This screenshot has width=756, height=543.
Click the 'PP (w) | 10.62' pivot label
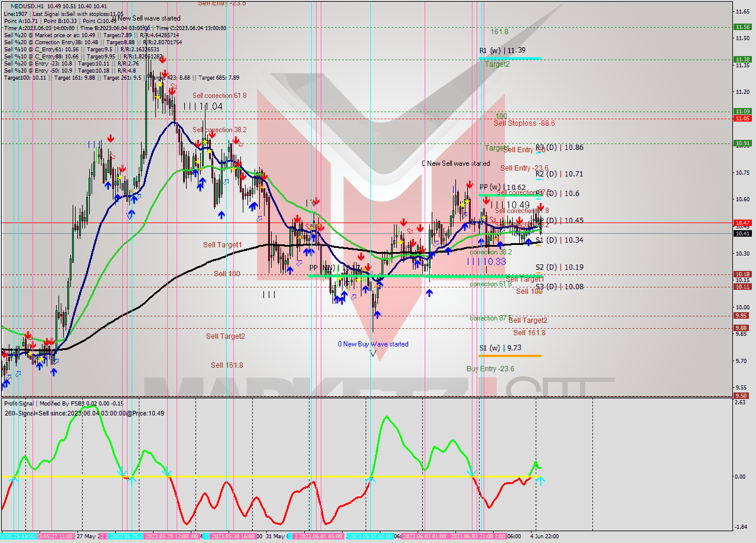tap(503, 187)
